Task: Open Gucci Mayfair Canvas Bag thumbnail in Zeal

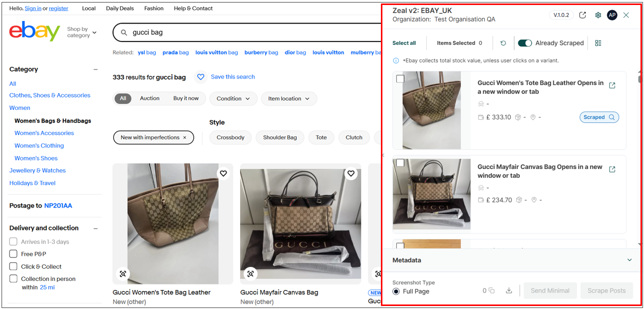Action: pyautogui.click(x=432, y=194)
